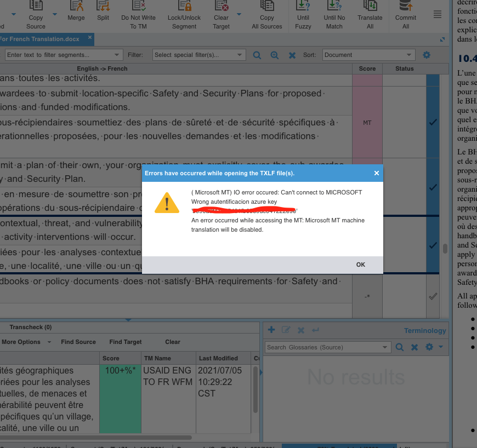Select the French Translation.docx tab
477x448 pixels.
pyautogui.click(x=39, y=39)
